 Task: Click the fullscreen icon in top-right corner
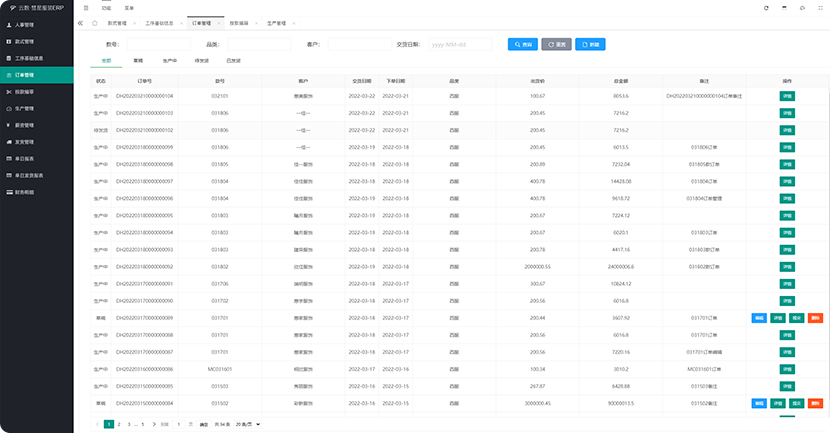[821, 8]
